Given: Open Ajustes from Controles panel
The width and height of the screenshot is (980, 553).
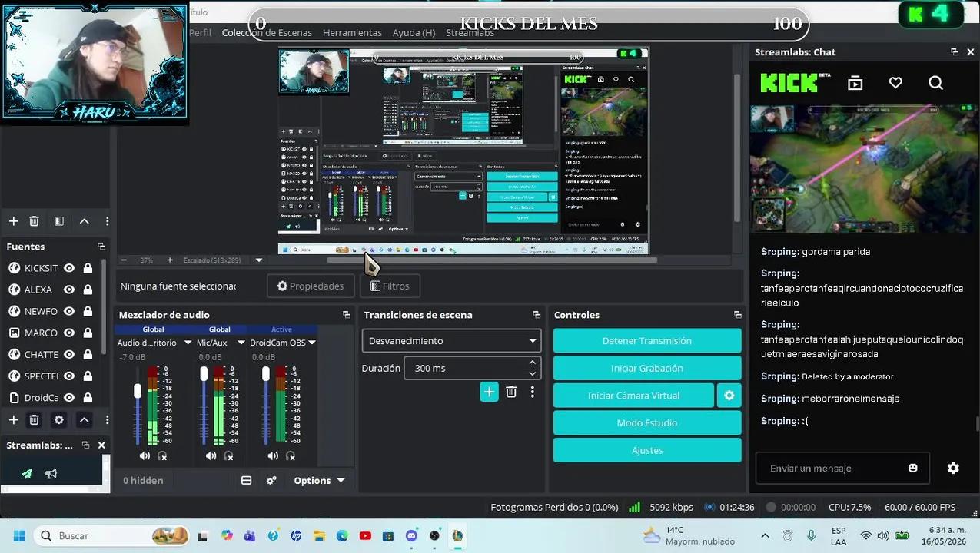Looking at the screenshot, I should [x=647, y=450].
